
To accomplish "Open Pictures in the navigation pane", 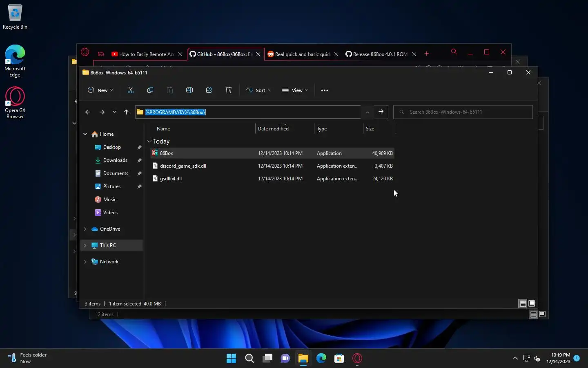I will click(x=112, y=186).
